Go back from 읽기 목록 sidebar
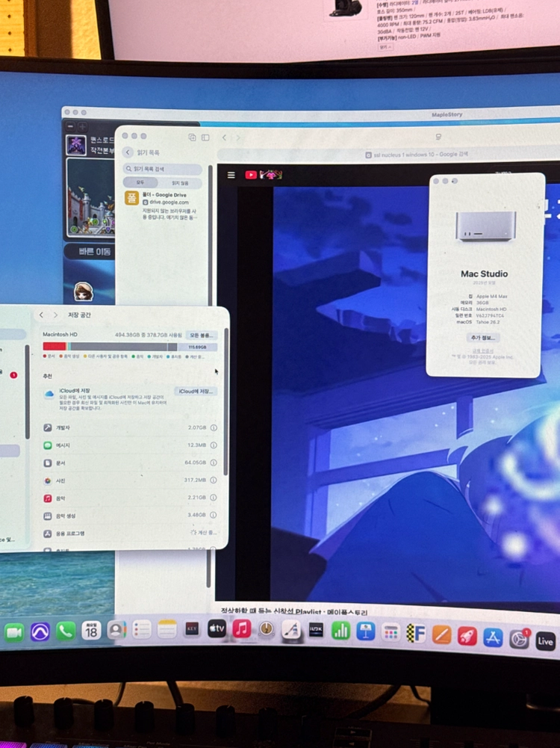This screenshot has width=560, height=748. pyautogui.click(x=127, y=152)
